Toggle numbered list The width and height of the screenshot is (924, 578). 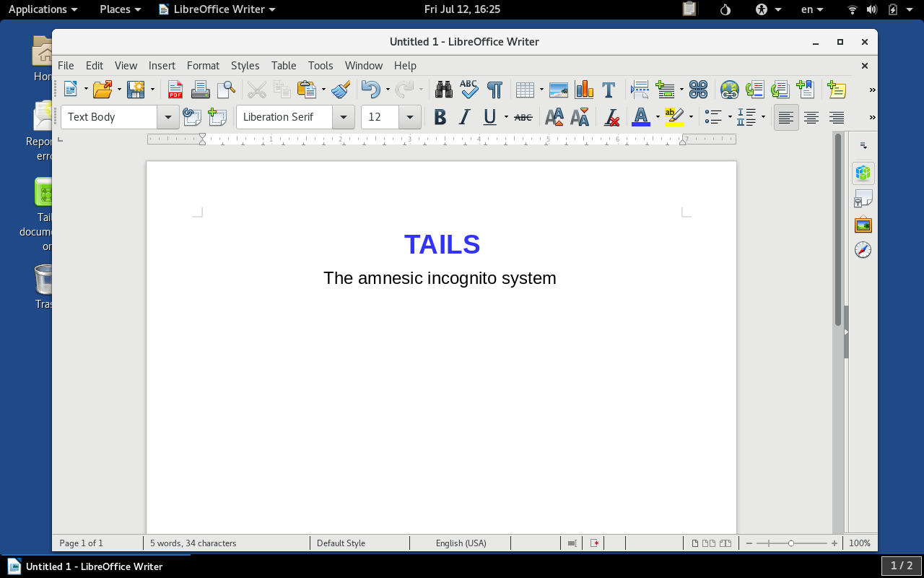click(746, 117)
